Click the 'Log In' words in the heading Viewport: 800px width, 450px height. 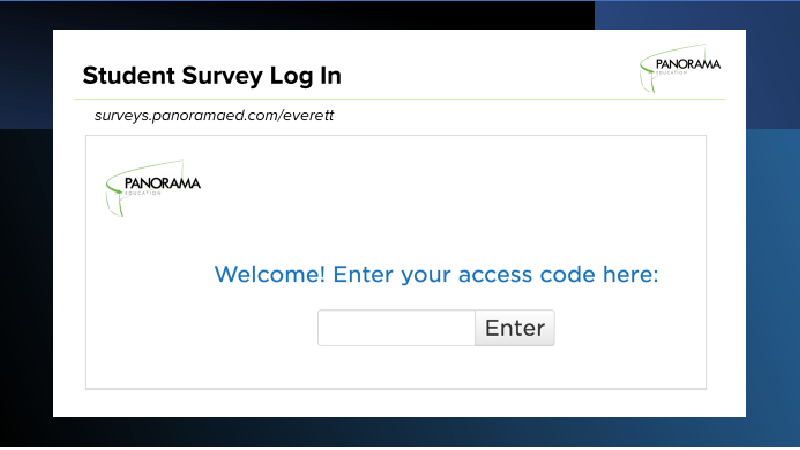pos(305,76)
